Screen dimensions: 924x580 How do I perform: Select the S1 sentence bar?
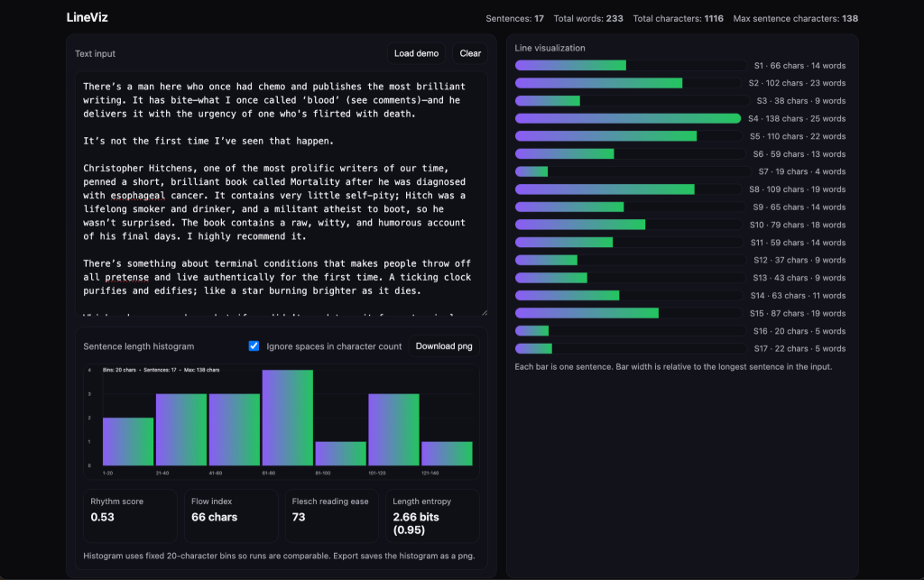pyautogui.click(x=570, y=66)
